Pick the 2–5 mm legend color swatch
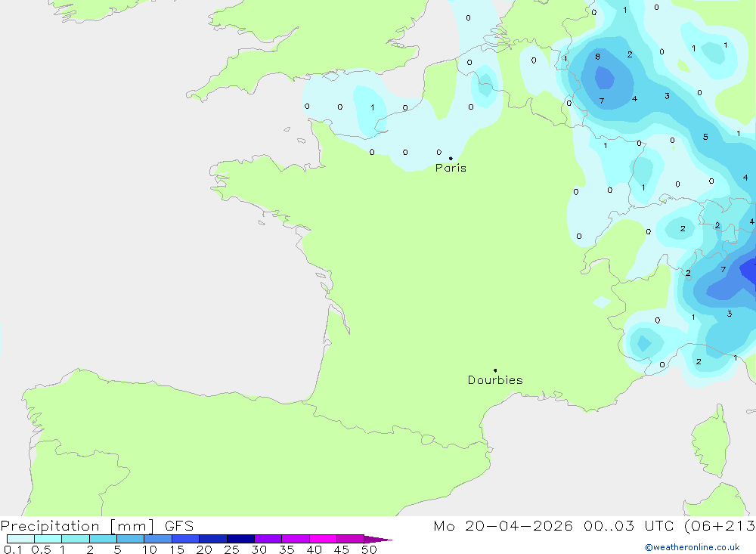This screenshot has width=756, height=554. click(x=103, y=539)
